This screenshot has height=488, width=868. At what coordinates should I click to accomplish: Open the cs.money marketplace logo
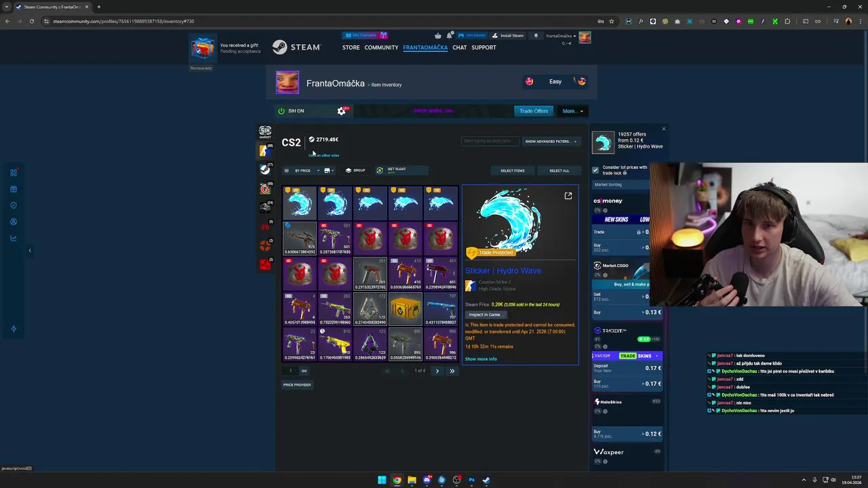(x=608, y=201)
